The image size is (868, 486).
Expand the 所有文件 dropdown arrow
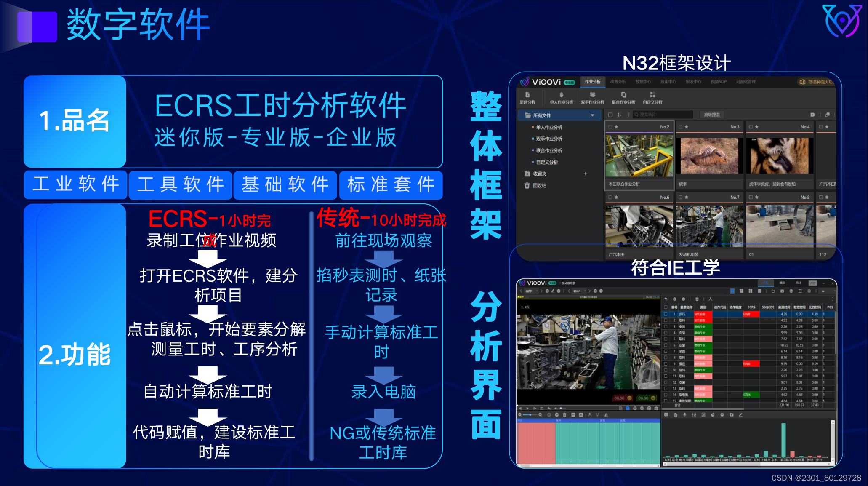coord(592,115)
